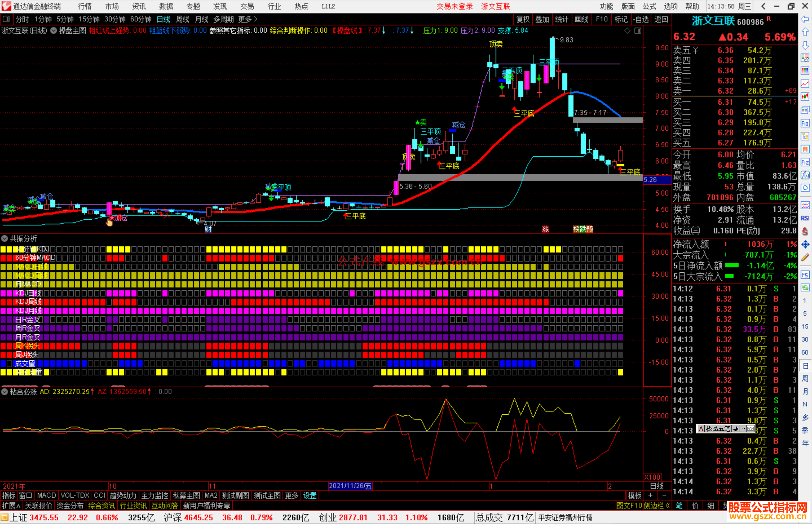
Task: Click the f(x) formula icon in sidebar
Action: (805, 175)
